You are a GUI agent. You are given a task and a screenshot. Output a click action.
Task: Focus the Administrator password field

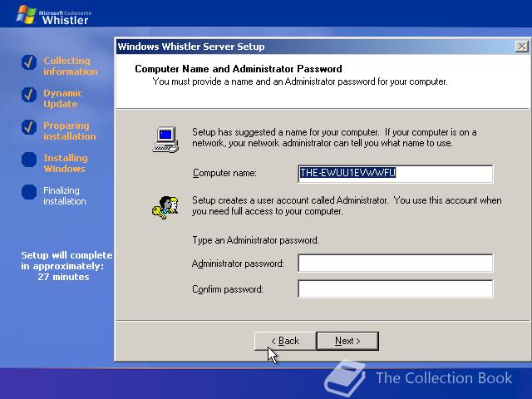396,263
